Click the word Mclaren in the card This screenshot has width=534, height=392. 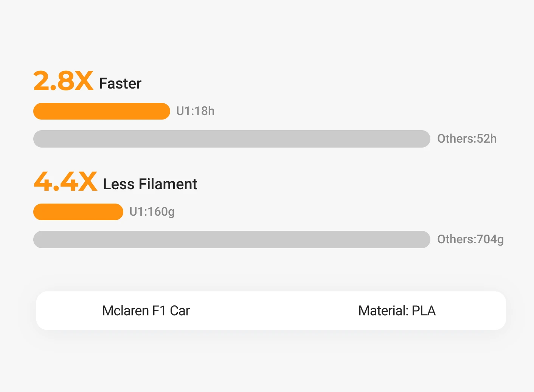[x=125, y=311]
